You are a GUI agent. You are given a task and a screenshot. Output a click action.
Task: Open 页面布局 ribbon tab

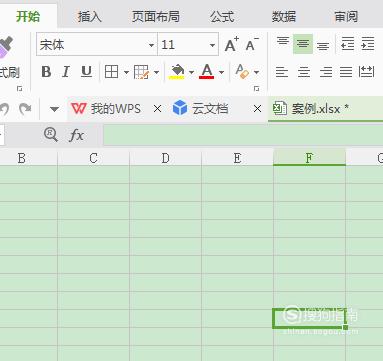[156, 16]
